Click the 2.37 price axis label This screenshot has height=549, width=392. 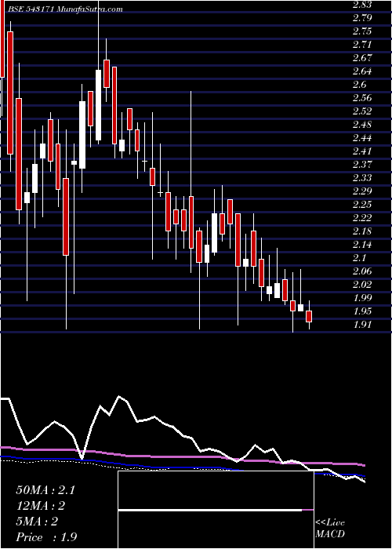click(361, 165)
